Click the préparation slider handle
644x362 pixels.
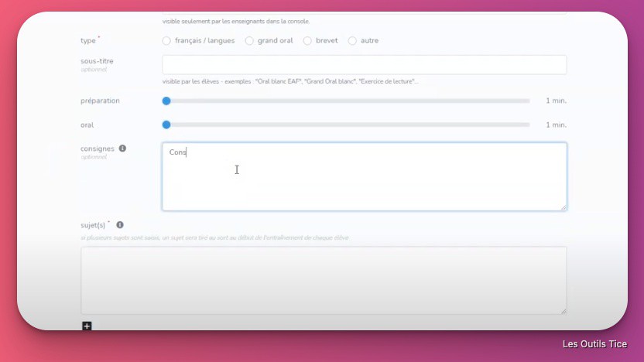(x=166, y=101)
